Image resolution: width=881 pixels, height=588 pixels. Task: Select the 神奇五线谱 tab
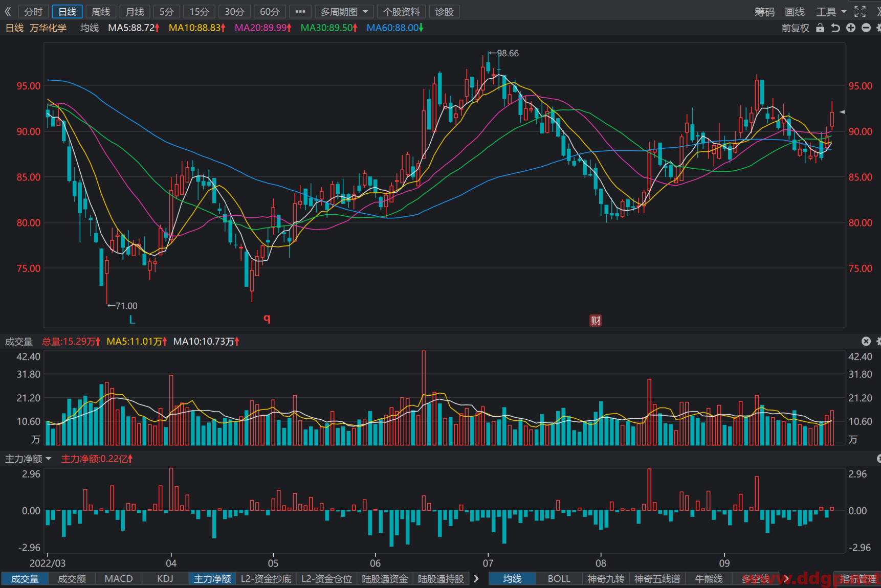pos(657,579)
